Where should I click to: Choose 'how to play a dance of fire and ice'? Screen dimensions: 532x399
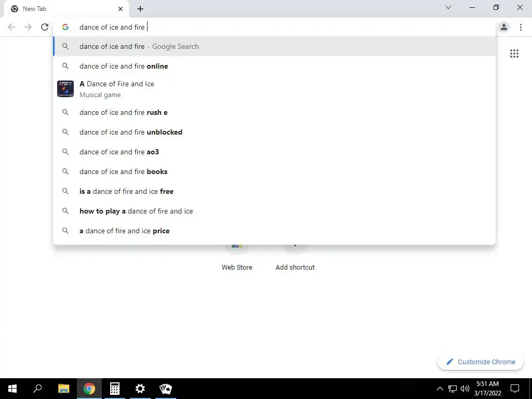274,211
